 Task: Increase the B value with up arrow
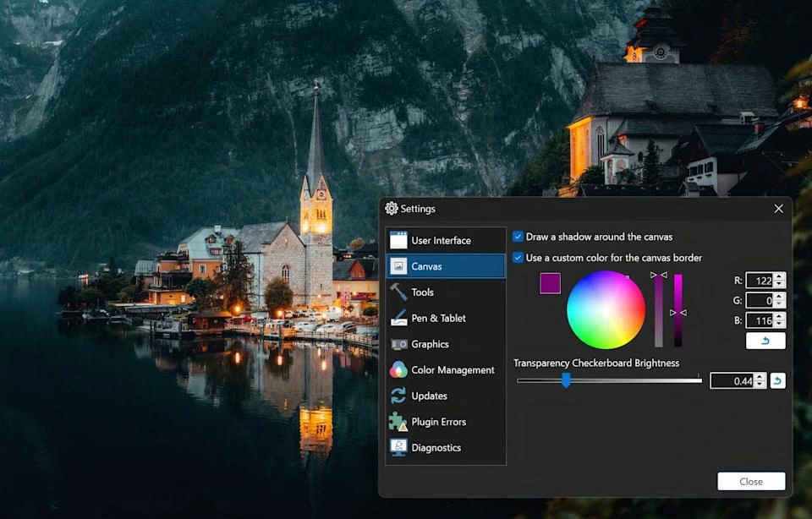click(779, 316)
